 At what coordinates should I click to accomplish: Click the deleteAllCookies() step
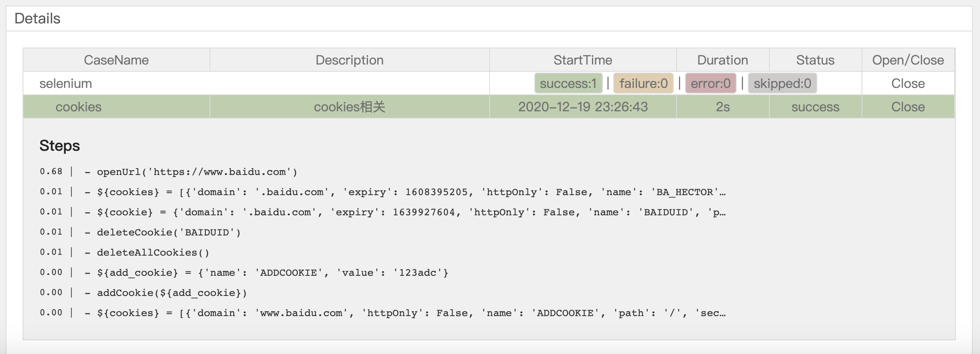pos(153,253)
